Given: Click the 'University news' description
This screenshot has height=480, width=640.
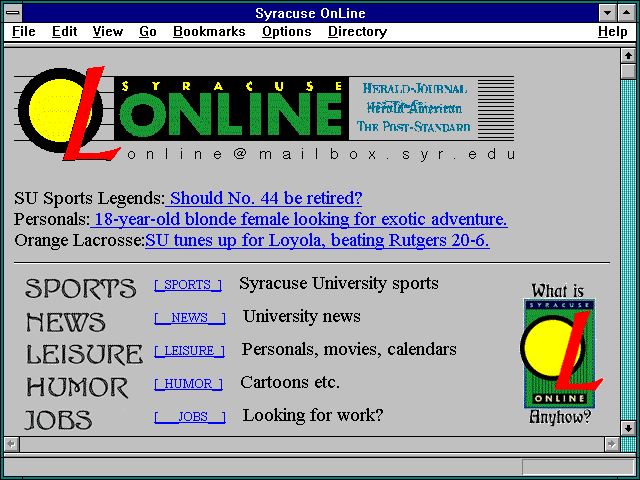Looking at the screenshot, I should [302, 316].
